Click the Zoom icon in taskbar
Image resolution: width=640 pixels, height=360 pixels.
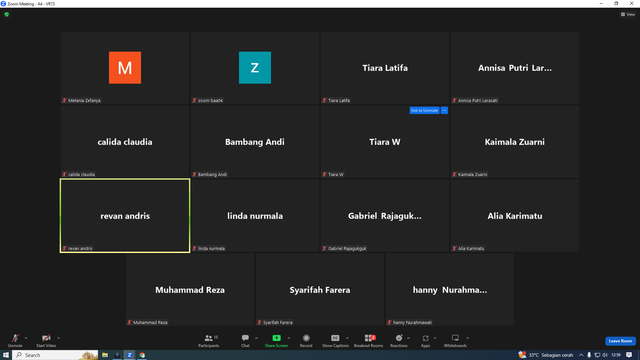[129, 355]
